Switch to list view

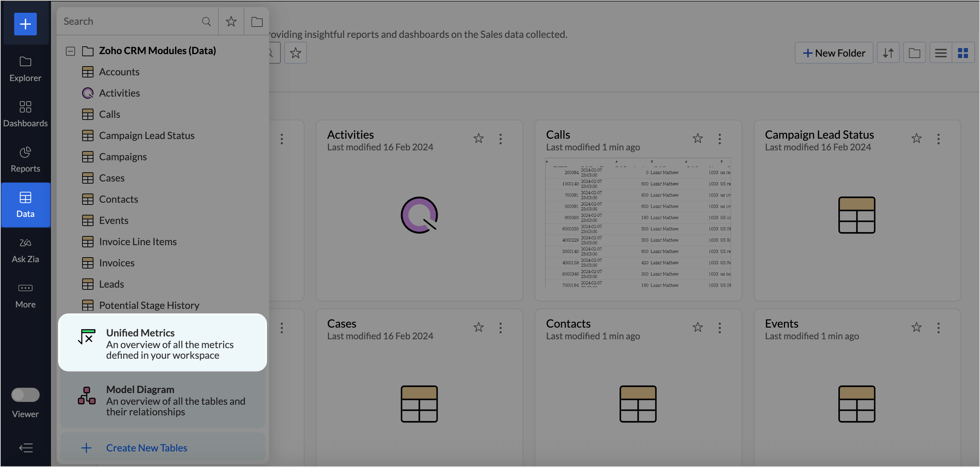click(940, 53)
